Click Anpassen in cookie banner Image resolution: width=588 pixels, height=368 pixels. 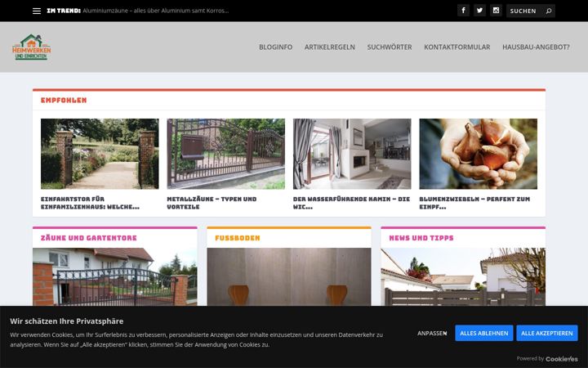[x=432, y=333]
